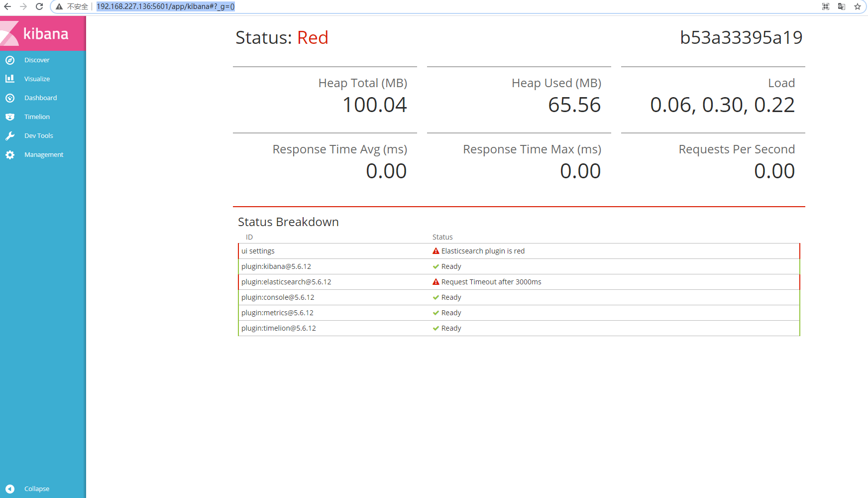Click 'Request Timeout after 3000ms' status text
Screen dimensions: 868x498
491,282
